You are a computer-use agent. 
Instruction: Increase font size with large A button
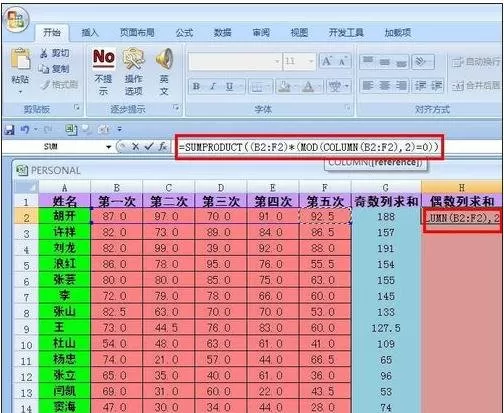point(326,61)
